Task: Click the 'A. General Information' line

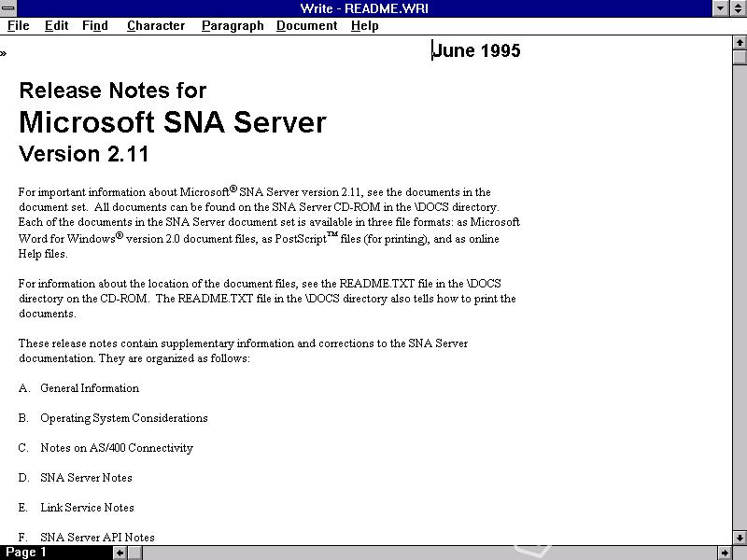Action: pyautogui.click(x=78, y=388)
